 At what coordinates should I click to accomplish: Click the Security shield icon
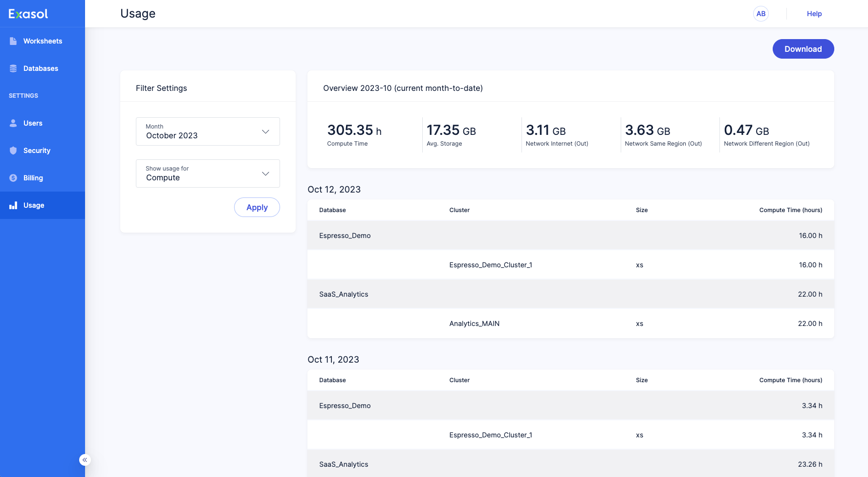point(13,151)
